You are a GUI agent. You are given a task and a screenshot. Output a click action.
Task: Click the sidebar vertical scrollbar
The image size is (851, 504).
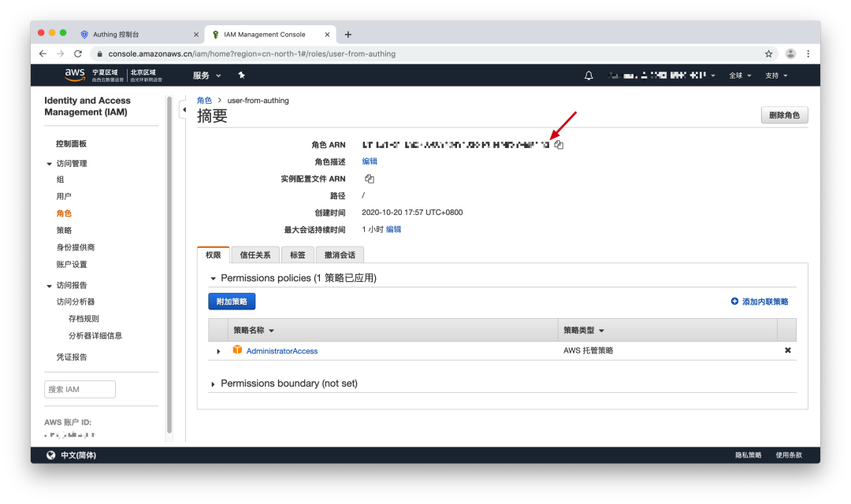(169, 265)
